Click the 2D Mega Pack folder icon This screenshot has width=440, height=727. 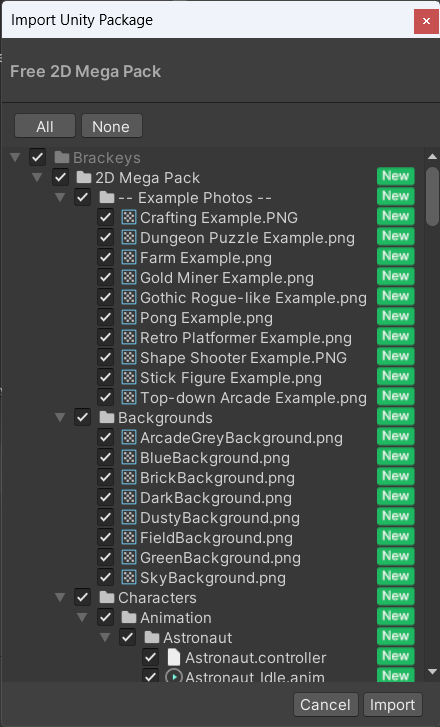click(84, 177)
